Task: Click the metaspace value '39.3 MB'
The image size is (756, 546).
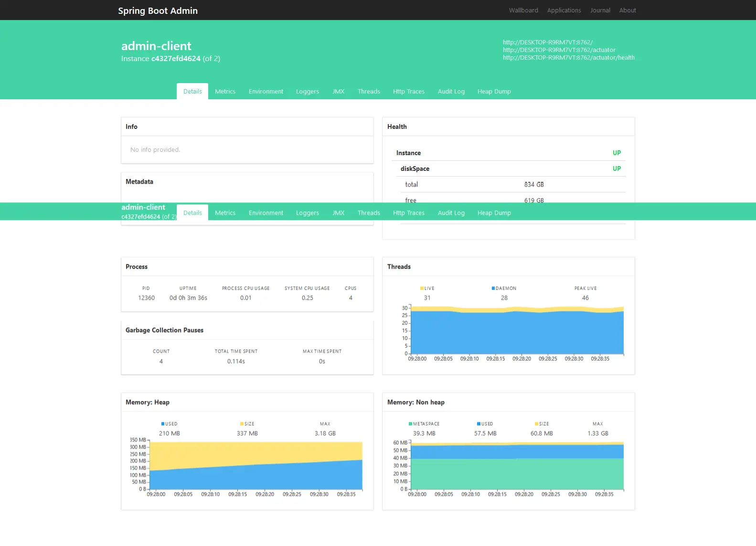Action: click(x=424, y=433)
